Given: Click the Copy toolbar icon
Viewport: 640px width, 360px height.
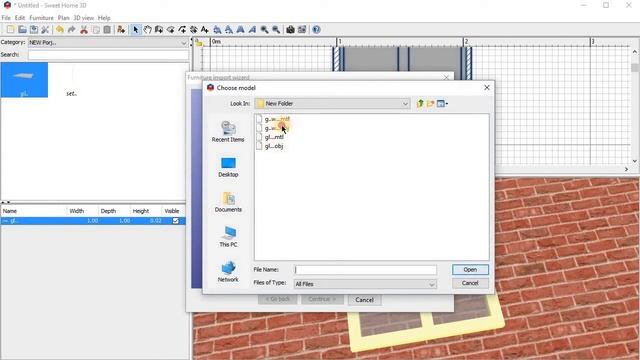Looking at the screenshot, I should [x=96, y=30].
